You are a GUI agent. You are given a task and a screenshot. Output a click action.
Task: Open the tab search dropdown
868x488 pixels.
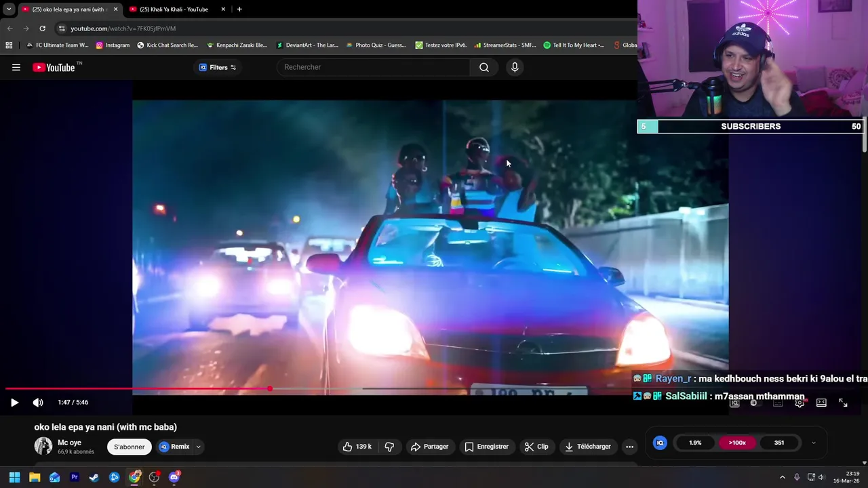(x=8, y=9)
